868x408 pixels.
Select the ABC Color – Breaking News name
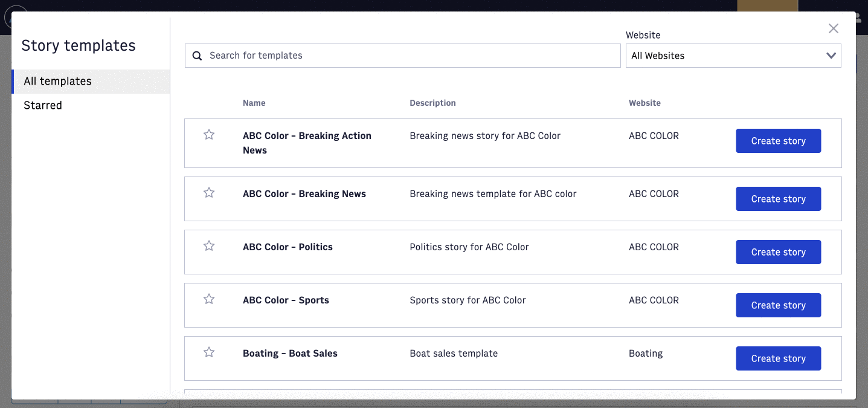(304, 194)
